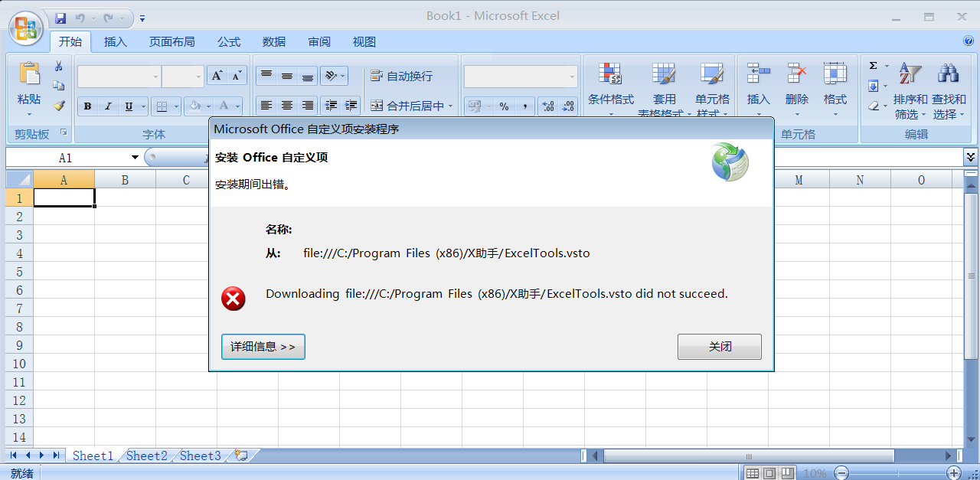Cut selection with the scissors icon
This screenshot has height=480, width=980.
tap(59, 67)
